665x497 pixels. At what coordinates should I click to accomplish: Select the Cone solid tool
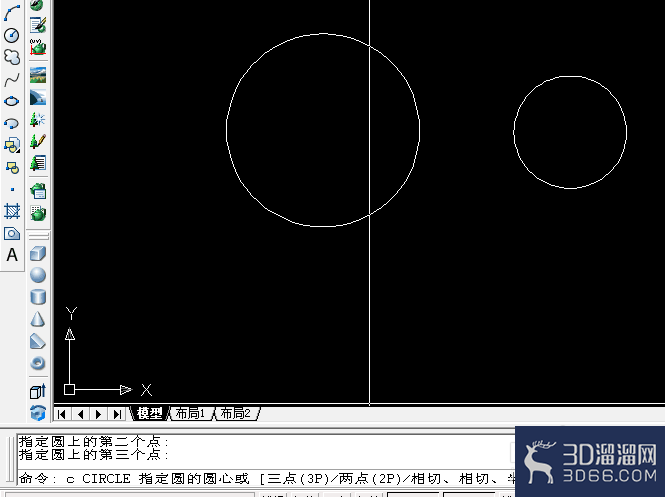(38, 319)
